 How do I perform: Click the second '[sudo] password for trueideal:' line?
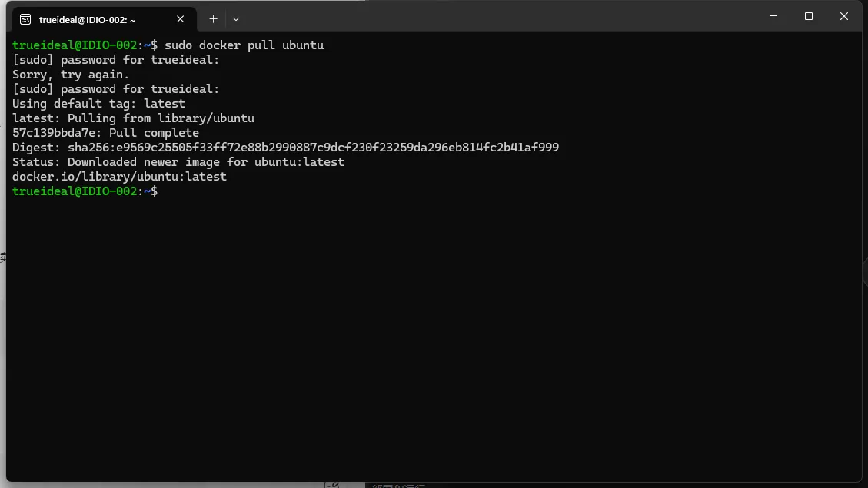(x=115, y=88)
